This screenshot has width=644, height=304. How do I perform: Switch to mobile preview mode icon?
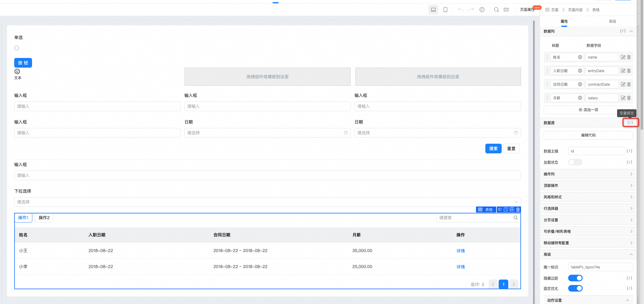445,10
